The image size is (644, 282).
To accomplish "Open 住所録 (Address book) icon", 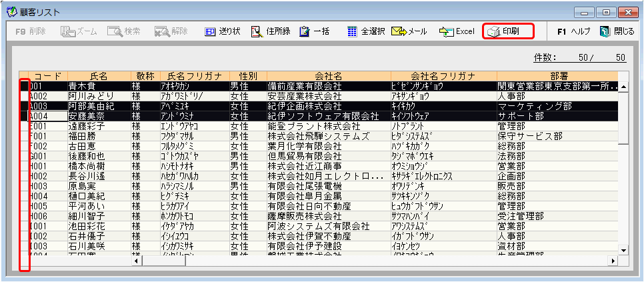I will [257, 31].
